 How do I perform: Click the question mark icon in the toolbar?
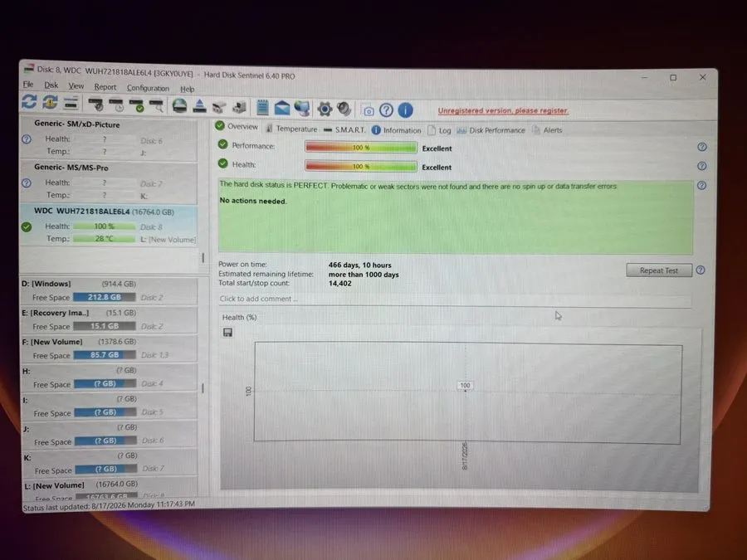[x=386, y=110]
